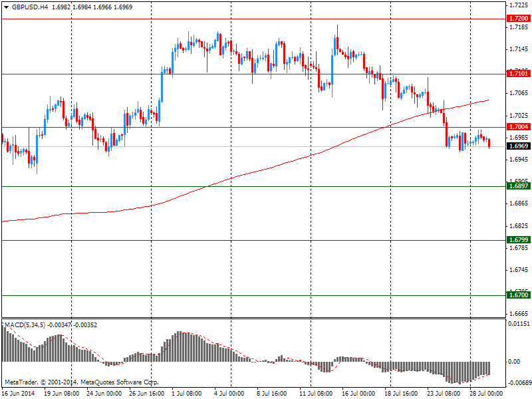Click the 1.6745 price scale value
Viewport: 532px width, 399px height.
pyautogui.click(x=519, y=270)
